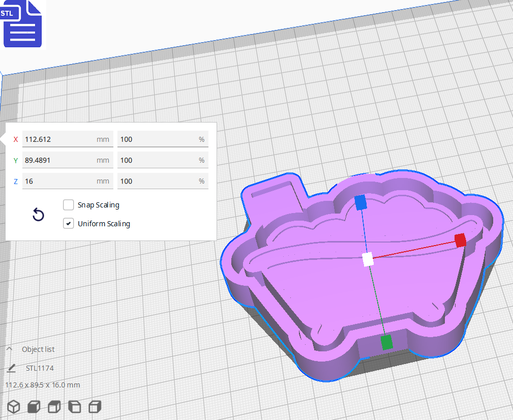Reset the scaling with the undo arrow

tap(38, 215)
